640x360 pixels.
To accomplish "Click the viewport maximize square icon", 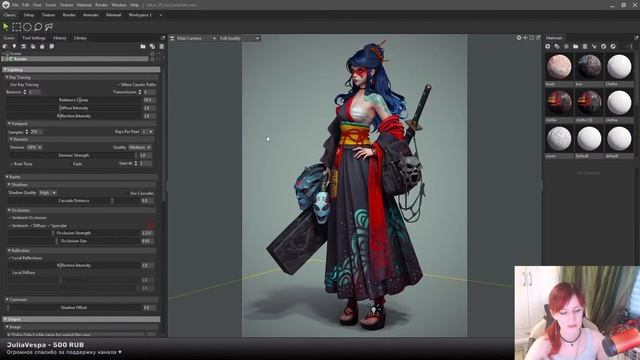I will 531,38.
